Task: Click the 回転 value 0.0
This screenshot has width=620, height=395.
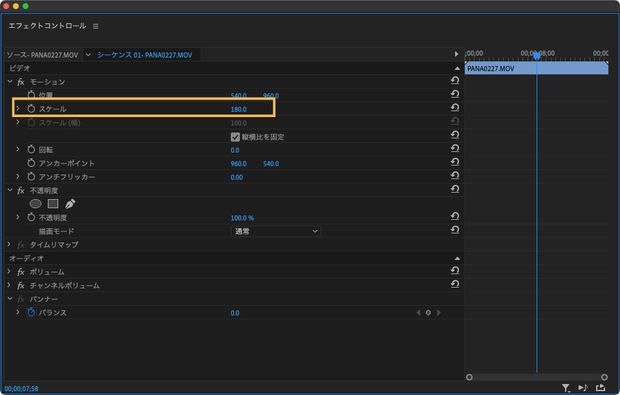Action: pos(235,150)
